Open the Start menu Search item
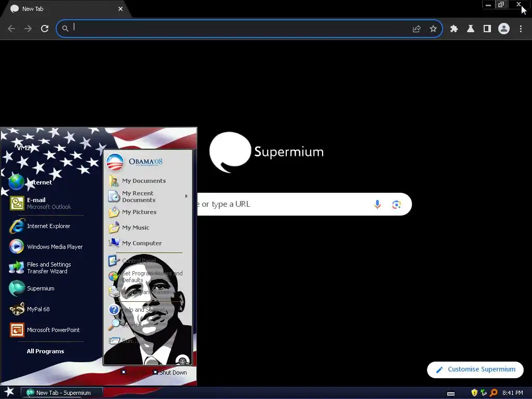The width and height of the screenshot is (532, 399). point(124,325)
